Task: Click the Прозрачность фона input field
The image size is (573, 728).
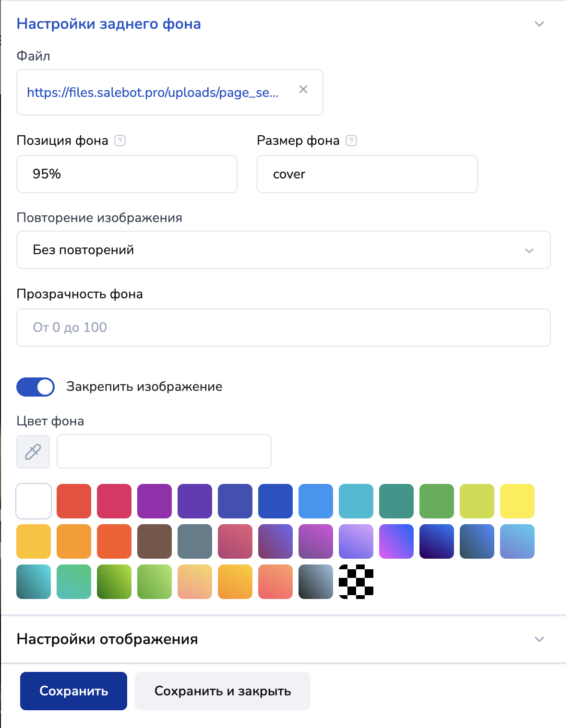Action: tap(283, 328)
